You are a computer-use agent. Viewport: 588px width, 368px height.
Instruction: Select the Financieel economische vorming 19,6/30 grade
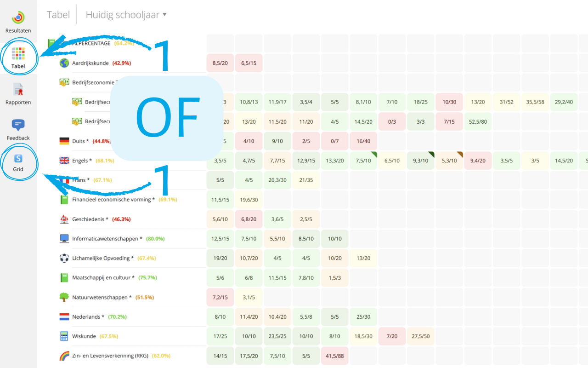tap(249, 200)
